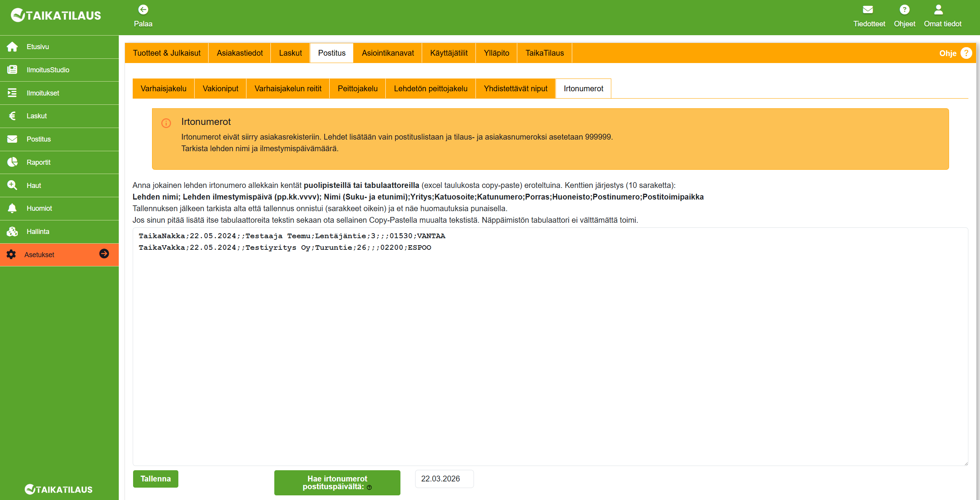The height and width of the screenshot is (500, 980).
Task: Open the Varhaisjakelun reitit subtab
Action: click(x=288, y=89)
